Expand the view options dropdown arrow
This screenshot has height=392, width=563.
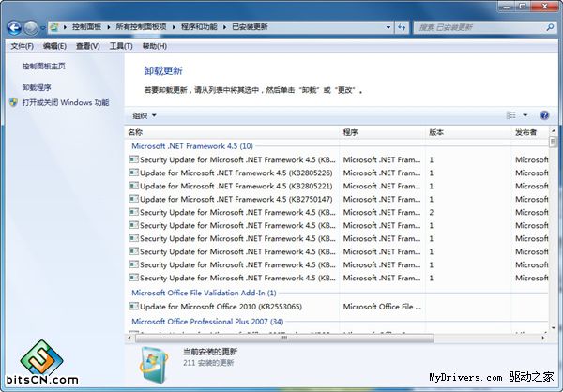[525, 115]
